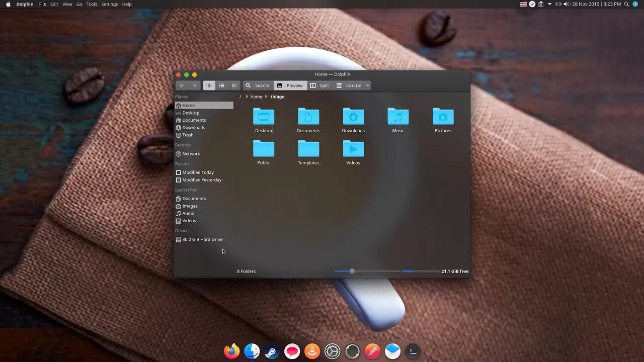Screen dimensions: 644x362
Task: Select the Public folder
Action: [264, 152]
